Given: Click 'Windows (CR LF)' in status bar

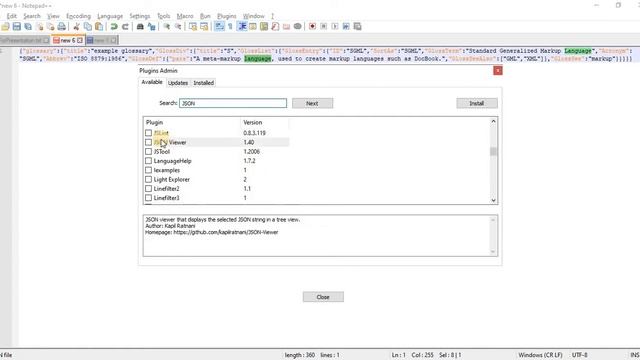Looking at the screenshot, I should tap(540, 355).
